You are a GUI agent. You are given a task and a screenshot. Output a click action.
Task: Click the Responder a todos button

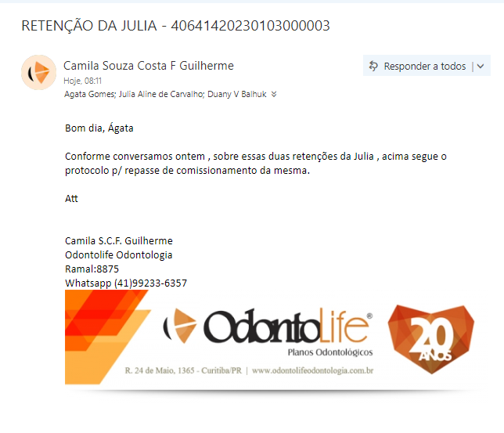click(417, 66)
